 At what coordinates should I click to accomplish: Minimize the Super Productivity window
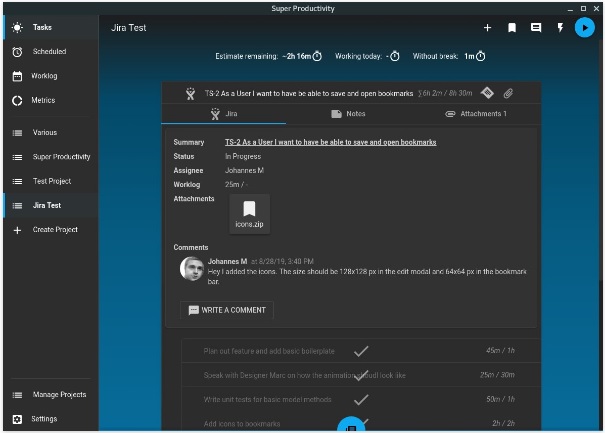570,9
